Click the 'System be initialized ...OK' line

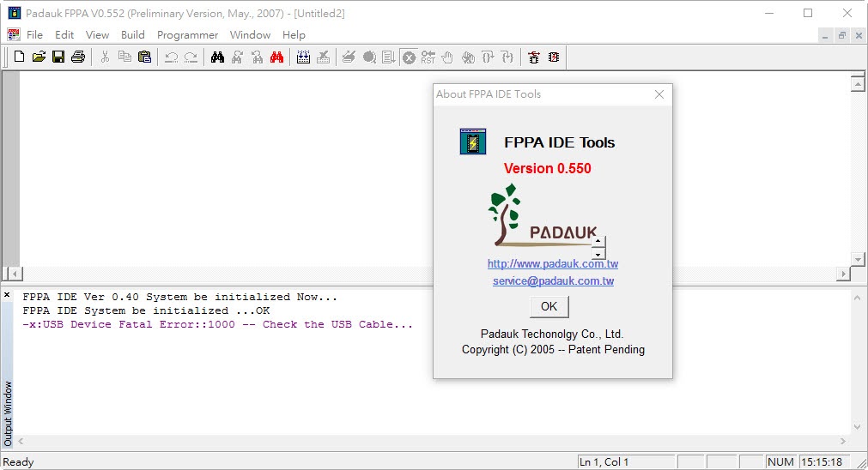pyautogui.click(x=146, y=310)
